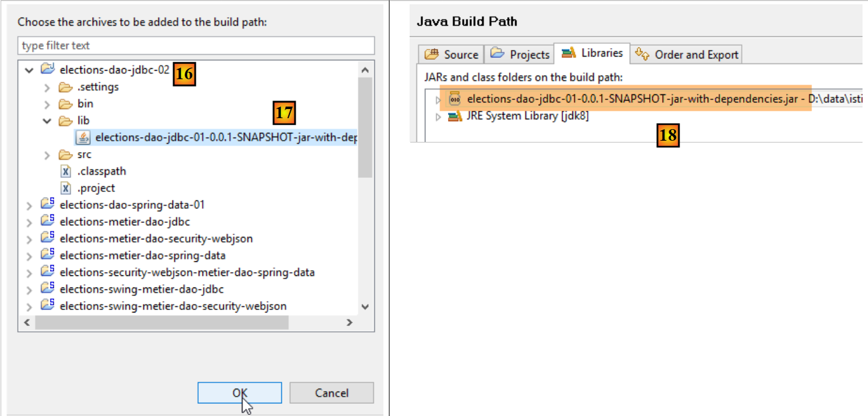The image size is (868, 416).
Task: Click the jar icon in build path list
Action: pyautogui.click(x=455, y=99)
